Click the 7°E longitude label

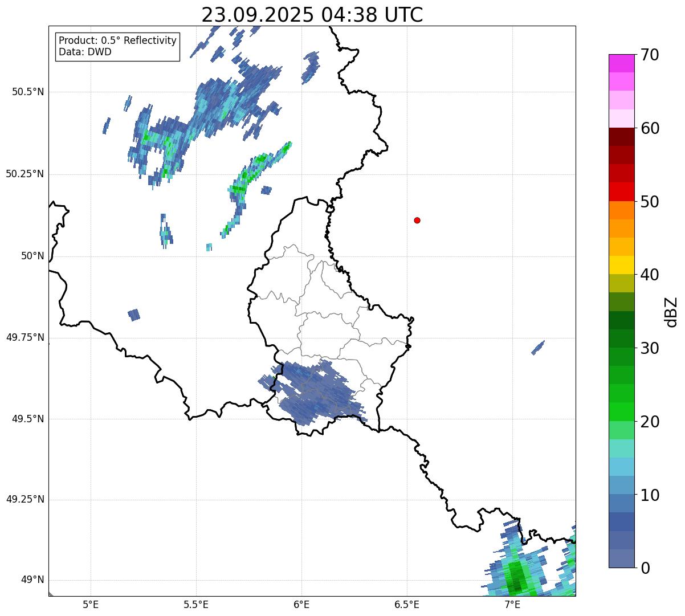click(x=512, y=604)
